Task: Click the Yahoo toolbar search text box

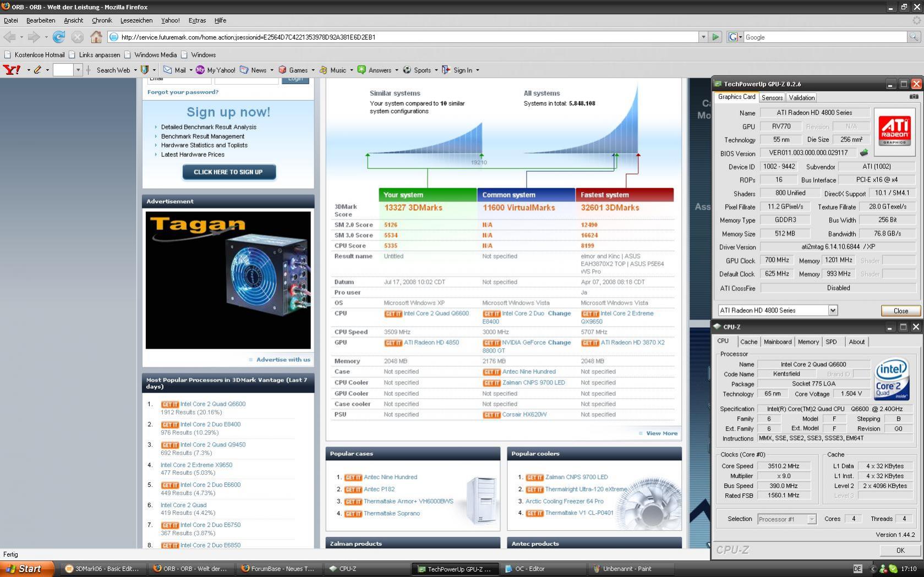Action: pos(63,70)
